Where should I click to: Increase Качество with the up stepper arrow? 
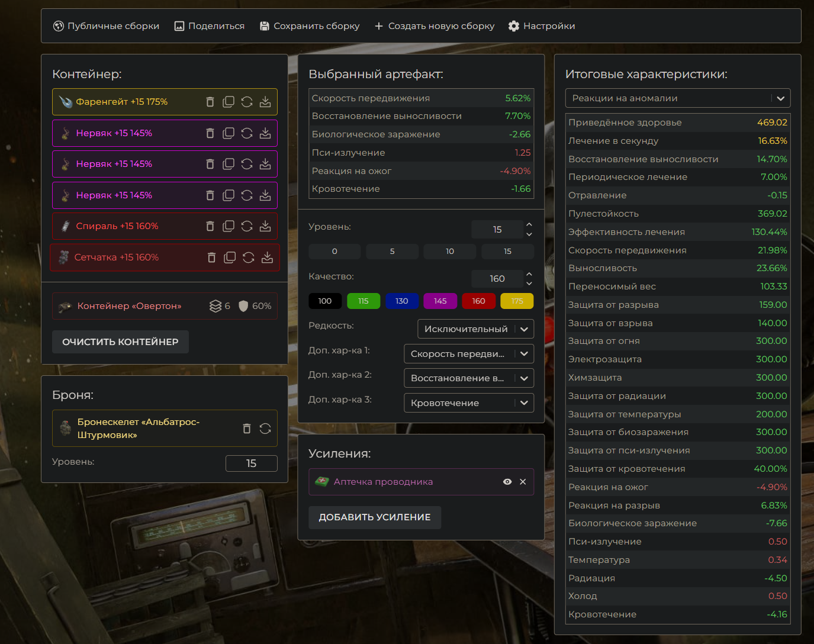[529, 274]
